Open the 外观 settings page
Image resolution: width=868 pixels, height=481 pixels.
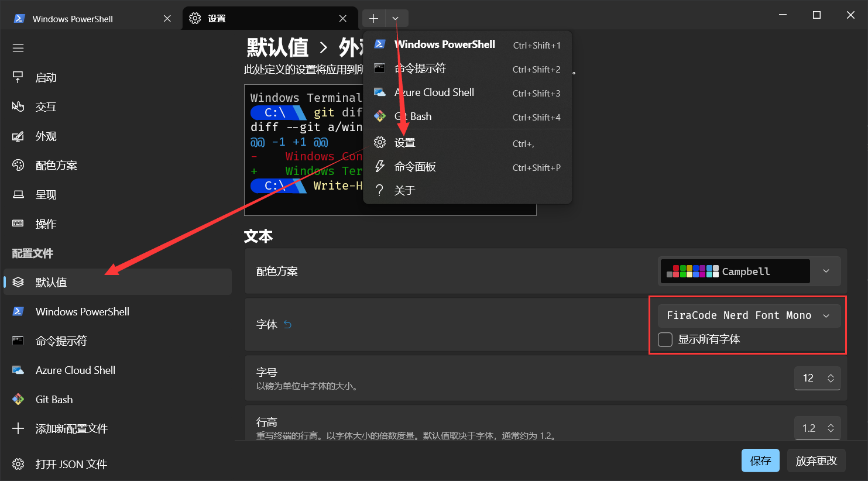(118, 136)
